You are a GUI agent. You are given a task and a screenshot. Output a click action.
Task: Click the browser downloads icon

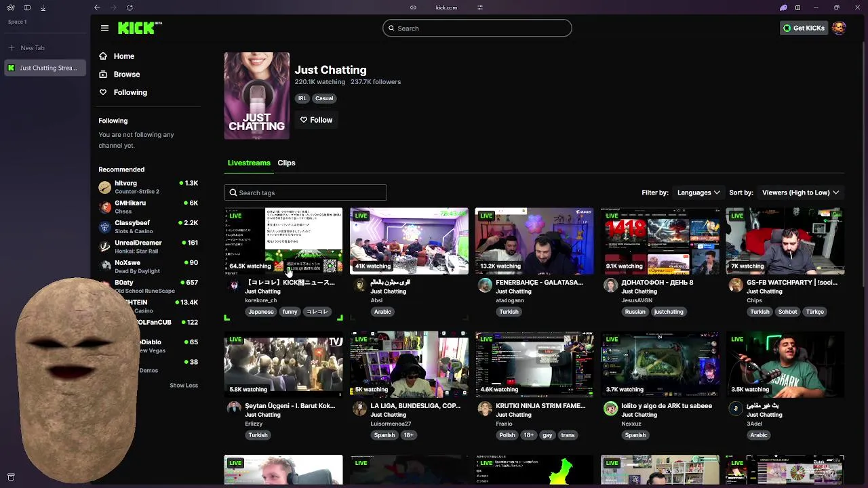[x=43, y=7]
